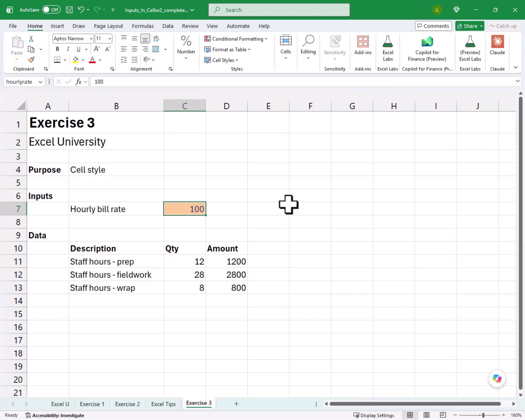The image size is (525, 420).
Task: Click the Save icon in title bar
Action: click(69, 10)
